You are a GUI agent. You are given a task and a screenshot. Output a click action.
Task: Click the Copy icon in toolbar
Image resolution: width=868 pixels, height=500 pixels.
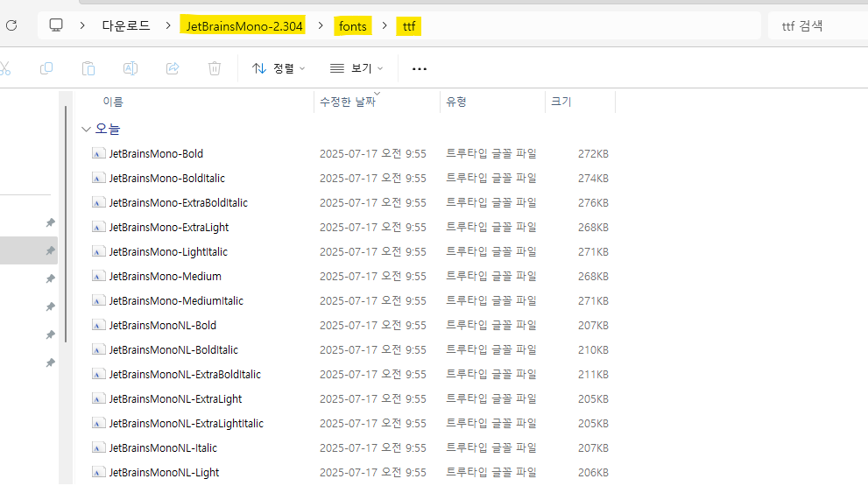[x=46, y=68]
